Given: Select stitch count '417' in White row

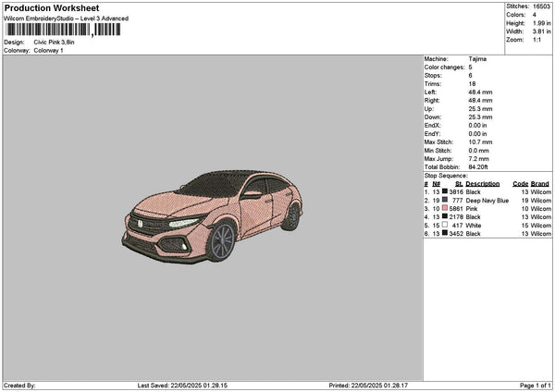Looking at the screenshot, I should coord(458,226).
